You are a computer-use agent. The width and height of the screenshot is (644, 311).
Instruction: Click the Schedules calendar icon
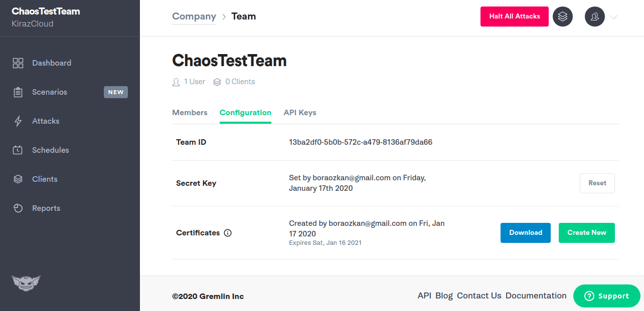[18, 150]
